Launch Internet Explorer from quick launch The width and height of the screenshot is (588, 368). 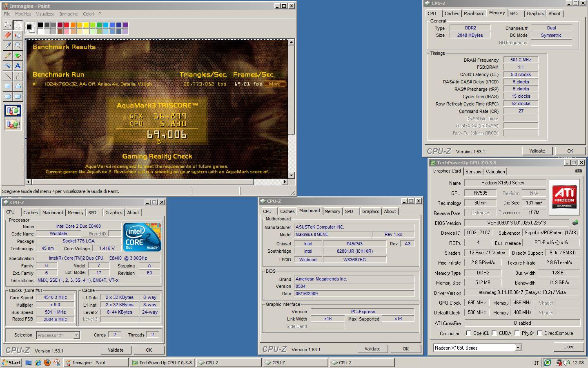pos(38,363)
